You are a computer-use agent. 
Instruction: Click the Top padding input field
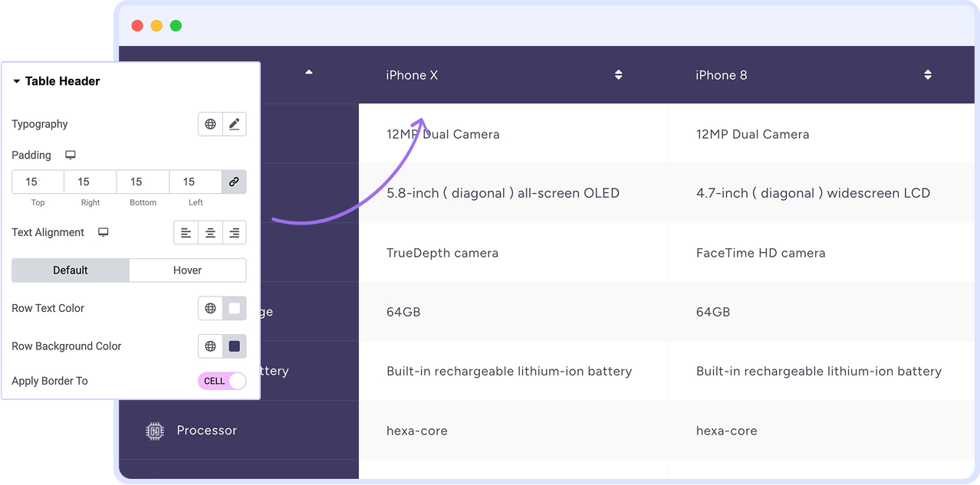click(38, 182)
